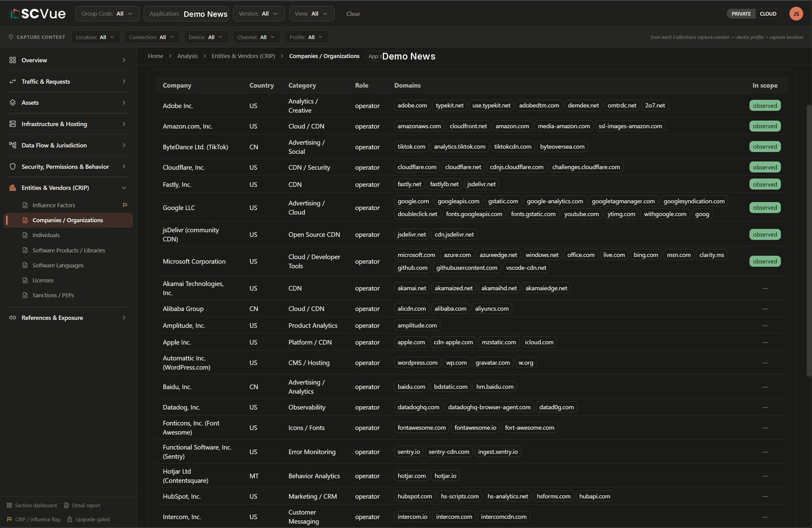Click the Individuals document icon
812x528 pixels.
25,235
